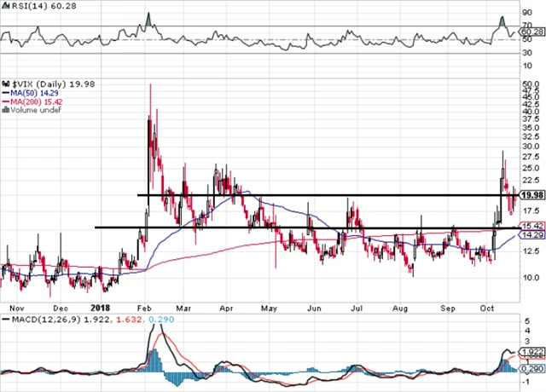Image resolution: width=546 pixels, height=392 pixels.
Task: Click the Volume undef bars icon
Action: point(5,110)
